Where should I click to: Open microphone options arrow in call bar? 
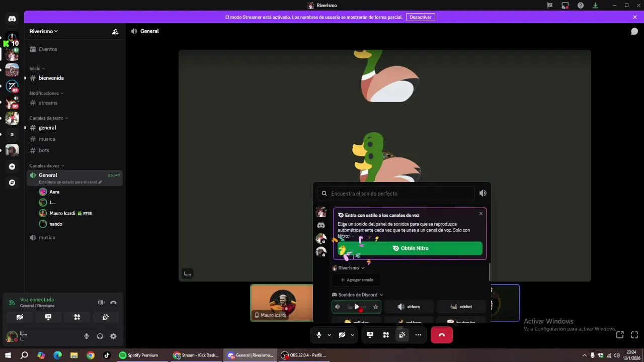point(330,335)
